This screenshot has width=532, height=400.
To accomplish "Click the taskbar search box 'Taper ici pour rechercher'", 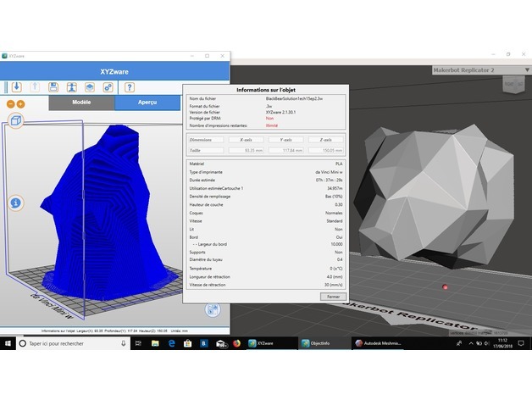I will click(73, 343).
